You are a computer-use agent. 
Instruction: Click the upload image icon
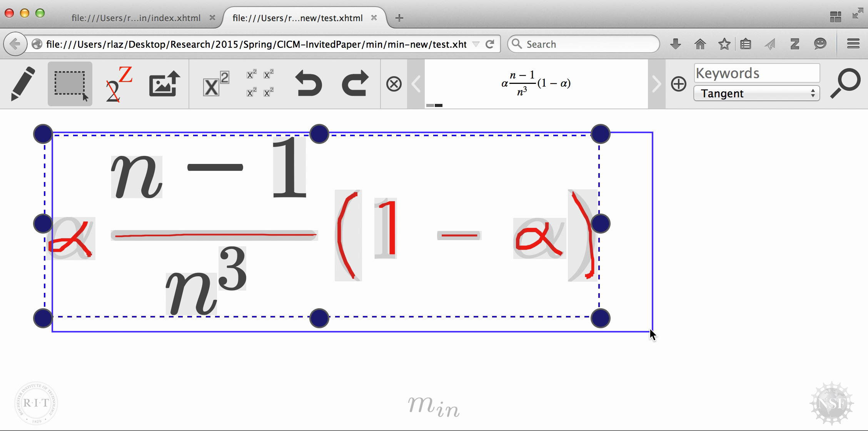pos(165,84)
